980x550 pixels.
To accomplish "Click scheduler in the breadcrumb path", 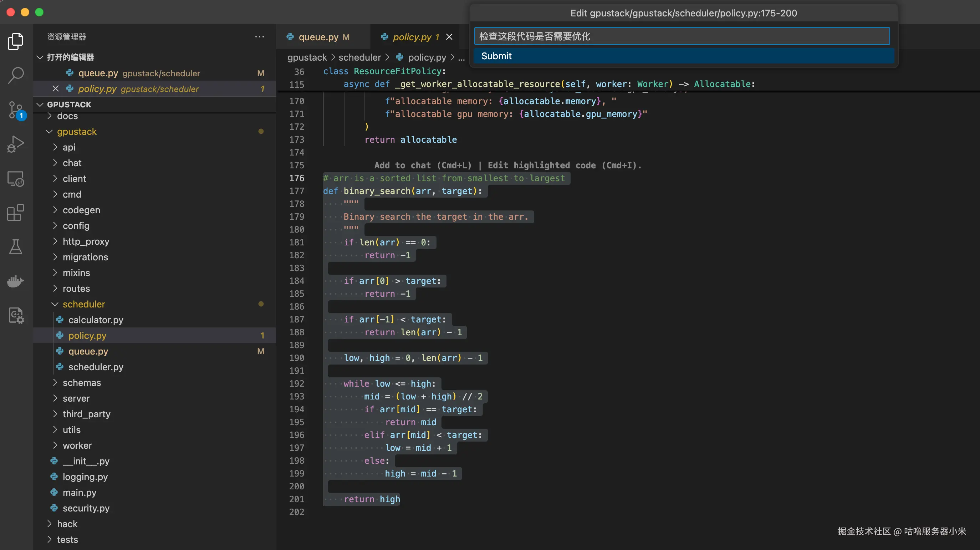I will (x=359, y=57).
